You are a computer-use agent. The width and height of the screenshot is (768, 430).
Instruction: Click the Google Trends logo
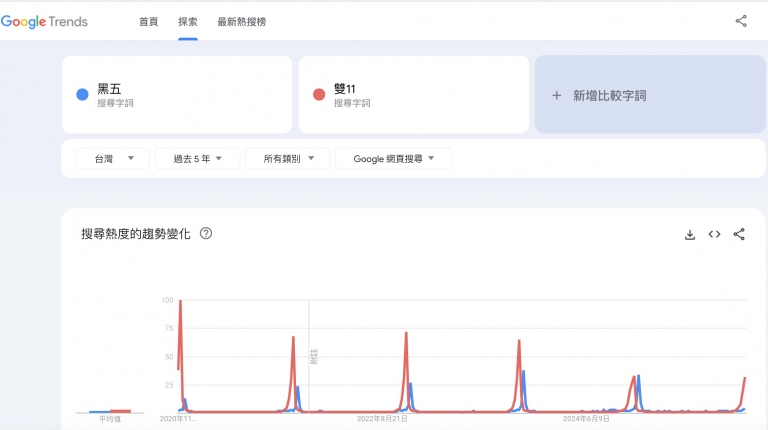(45, 21)
